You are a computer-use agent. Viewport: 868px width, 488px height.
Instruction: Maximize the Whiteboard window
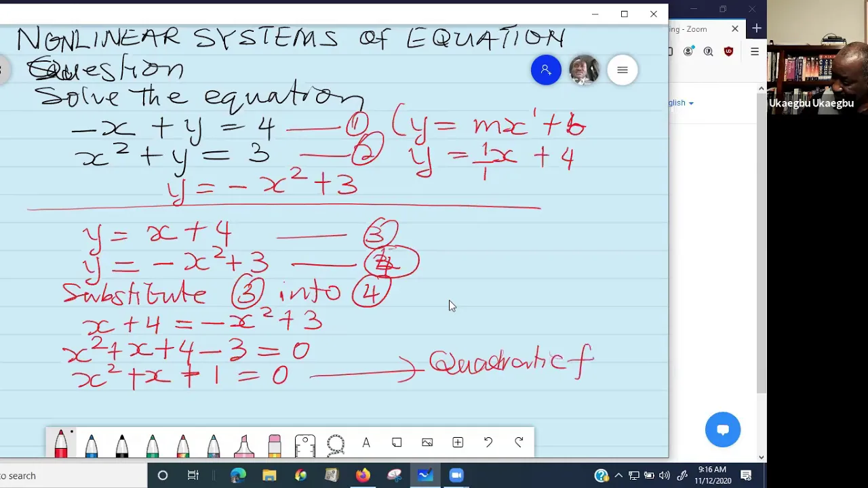pos(625,14)
